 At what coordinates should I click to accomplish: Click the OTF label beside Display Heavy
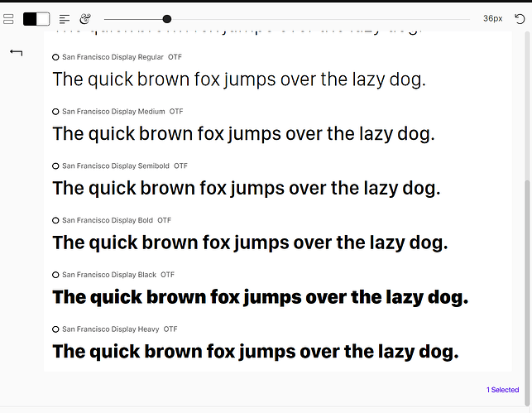point(170,329)
